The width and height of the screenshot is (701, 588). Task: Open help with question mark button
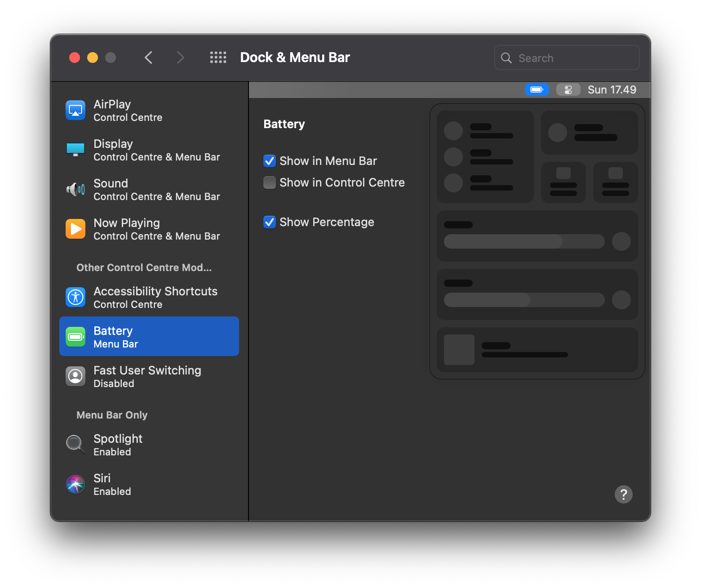coord(624,494)
